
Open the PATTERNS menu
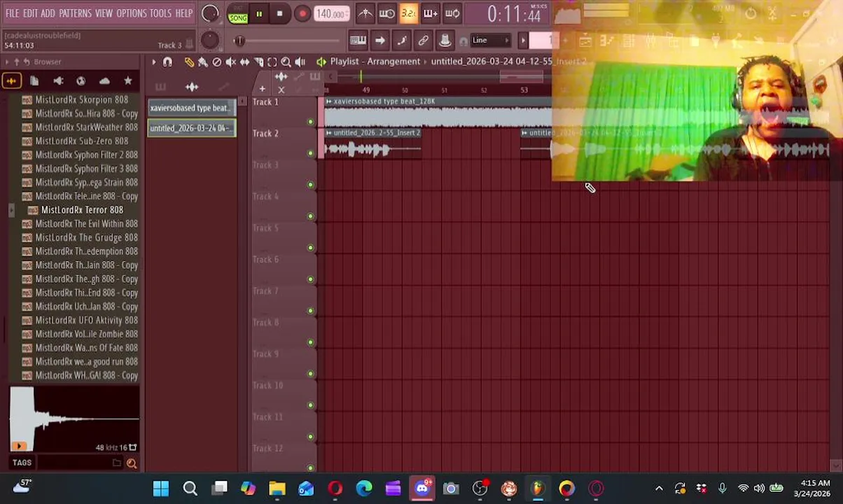pyautogui.click(x=75, y=13)
